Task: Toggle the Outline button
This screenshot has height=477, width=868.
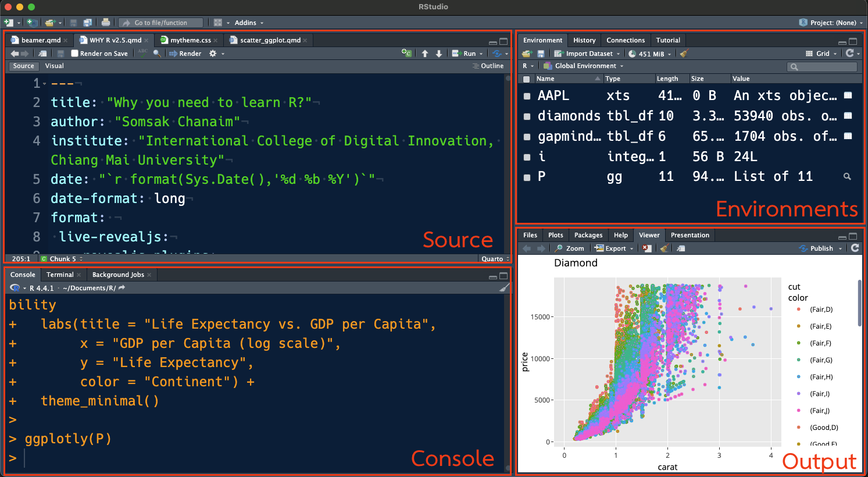Action: (x=488, y=66)
